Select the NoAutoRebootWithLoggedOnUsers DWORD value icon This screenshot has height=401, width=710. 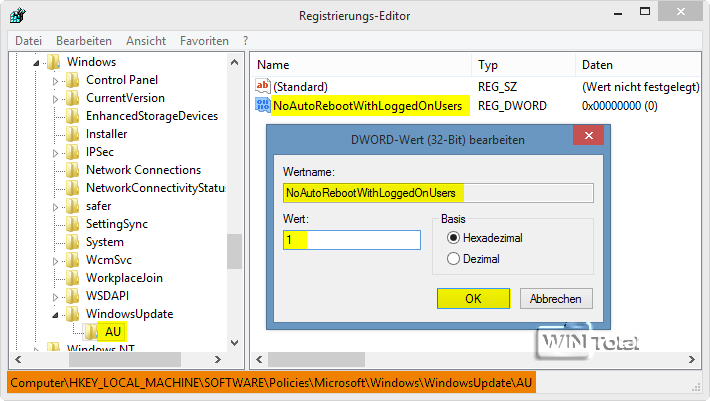pos(263,105)
